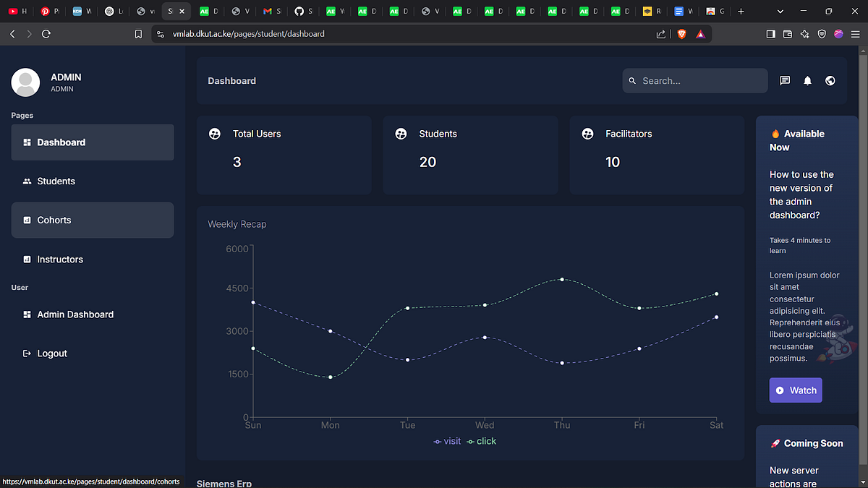The width and height of the screenshot is (868, 488).
Task: Open the Leo AI sparkle icon
Action: tap(805, 34)
